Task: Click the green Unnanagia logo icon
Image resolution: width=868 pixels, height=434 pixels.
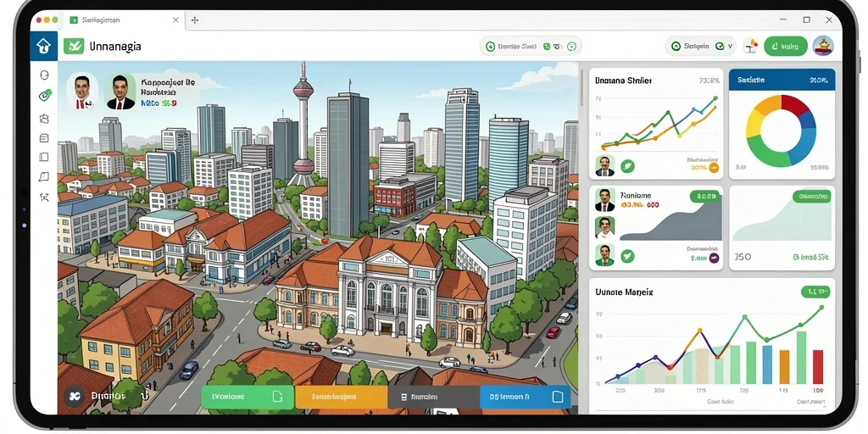Action: tap(74, 46)
